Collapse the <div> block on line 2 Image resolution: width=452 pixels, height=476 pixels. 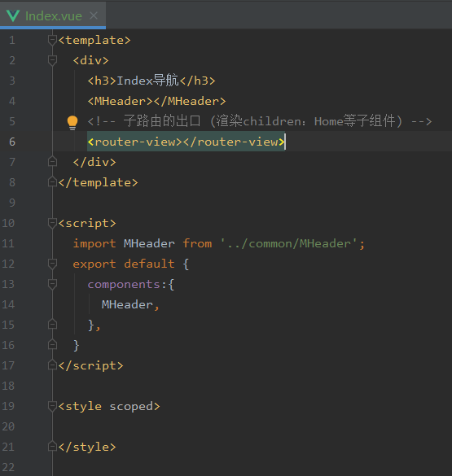pos(52,60)
